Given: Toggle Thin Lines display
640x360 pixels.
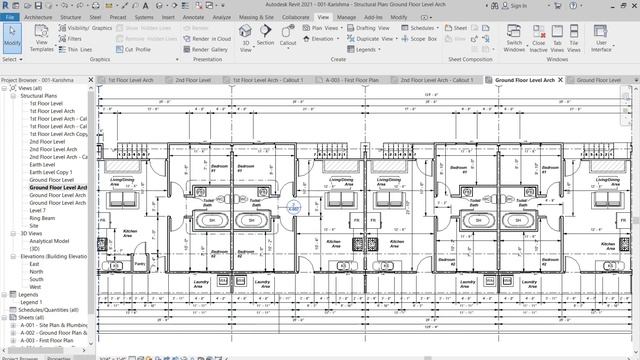Looking at the screenshot, I should [76, 49].
